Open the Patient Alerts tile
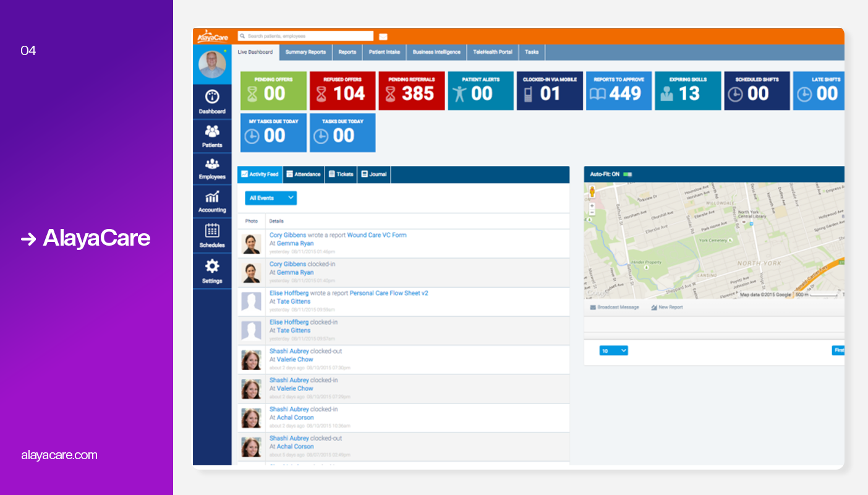This screenshot has height=495, width=868. [x=481, y=91]
